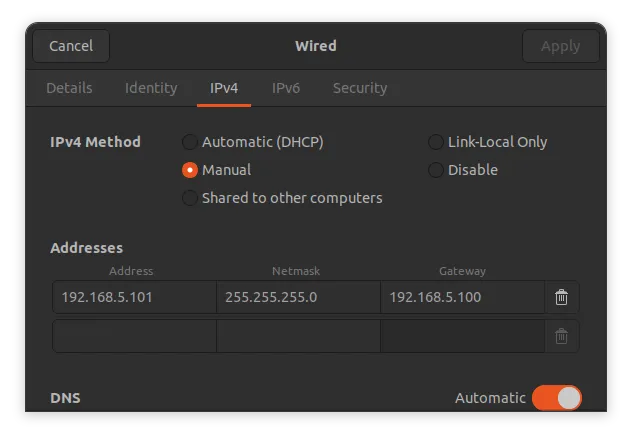Click the empty second-row Gateway field
Image resolution: width=632 pixels, height=440 pixels.
(463, 336)
